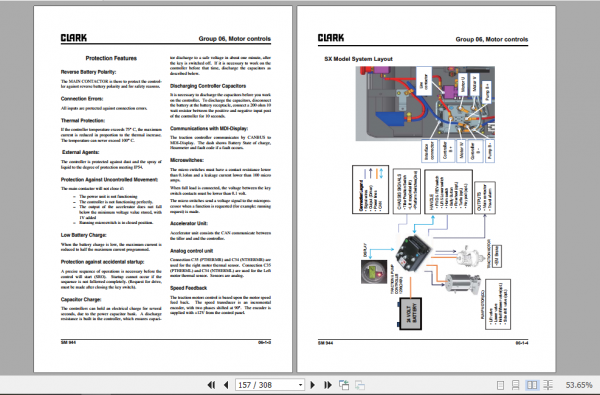Click the previous view icon with green arrow
Screen dimensions: 600x395
click(344, 385)
